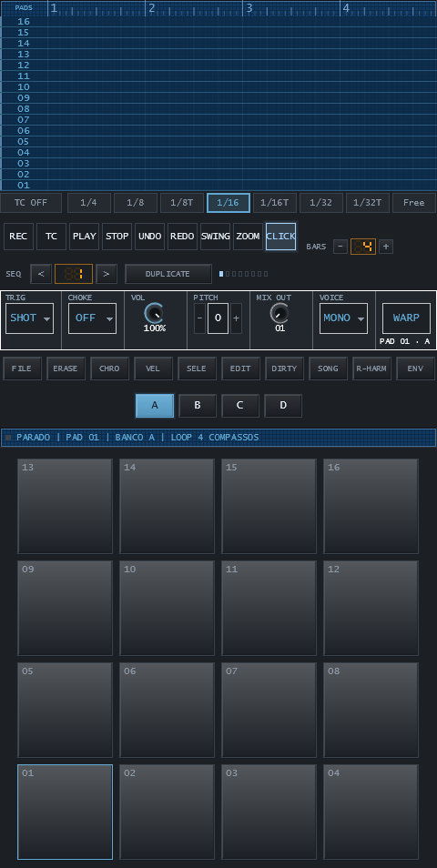Image resolution: width=437 pixels, height=868 pixels.
Task: Select 1/32T quantize value
Action: pyautogui.click(x=367, y=203)
